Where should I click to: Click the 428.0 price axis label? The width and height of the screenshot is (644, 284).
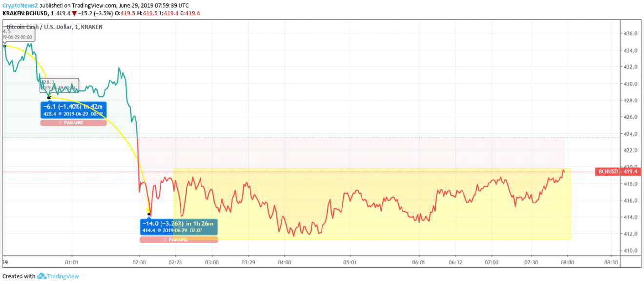point(631,101)
